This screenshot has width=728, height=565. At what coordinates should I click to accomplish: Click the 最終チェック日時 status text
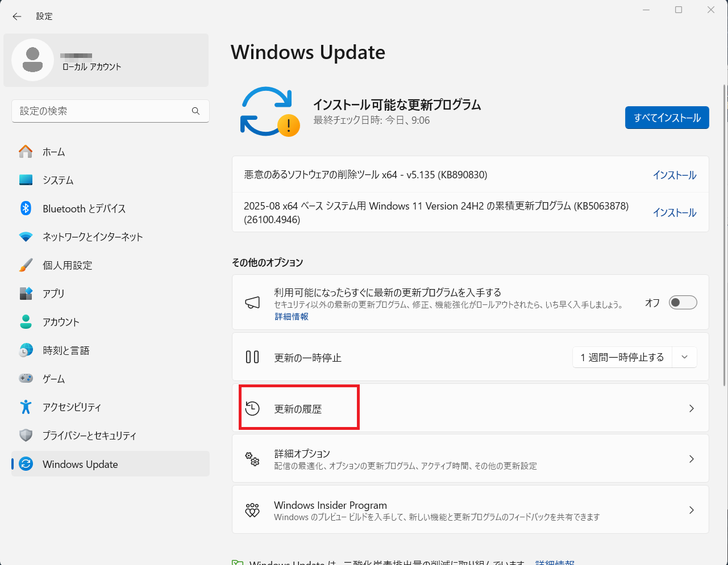(372, 120)
